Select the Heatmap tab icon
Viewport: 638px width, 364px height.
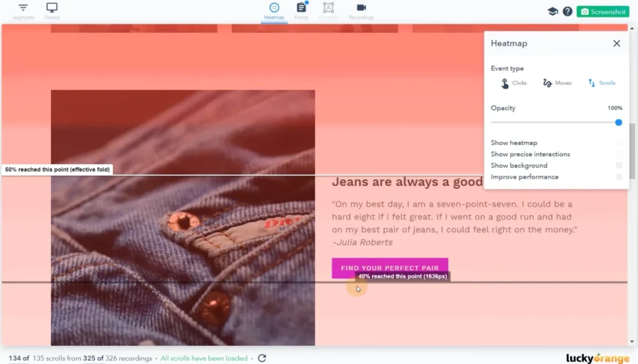click(x=274, y=7)
